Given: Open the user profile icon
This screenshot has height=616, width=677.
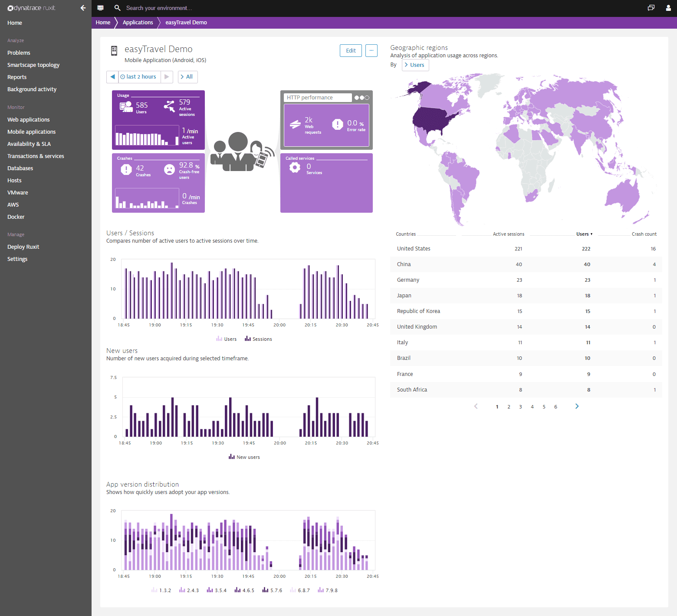Looking at the screenshot, I should [x=668, y=8].
